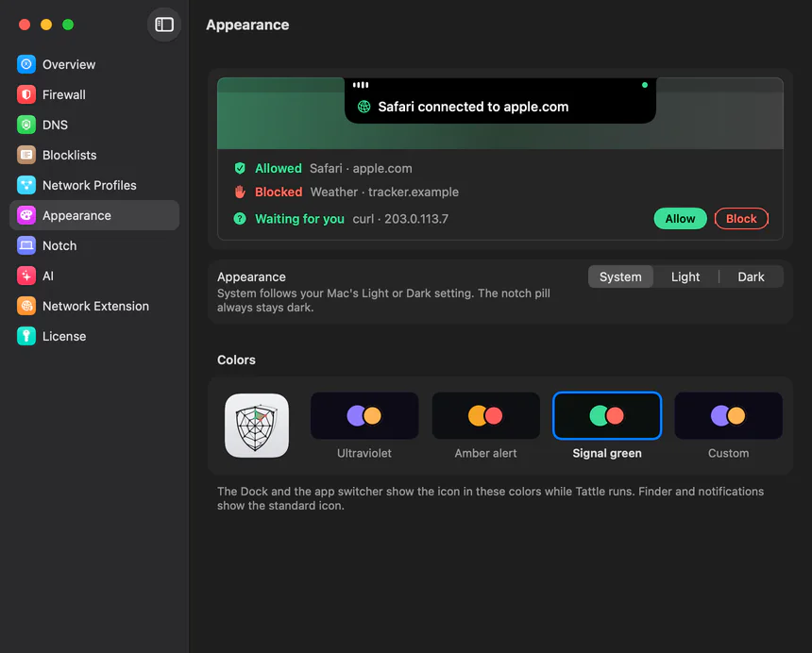Click the License key icon

(26, 336)
